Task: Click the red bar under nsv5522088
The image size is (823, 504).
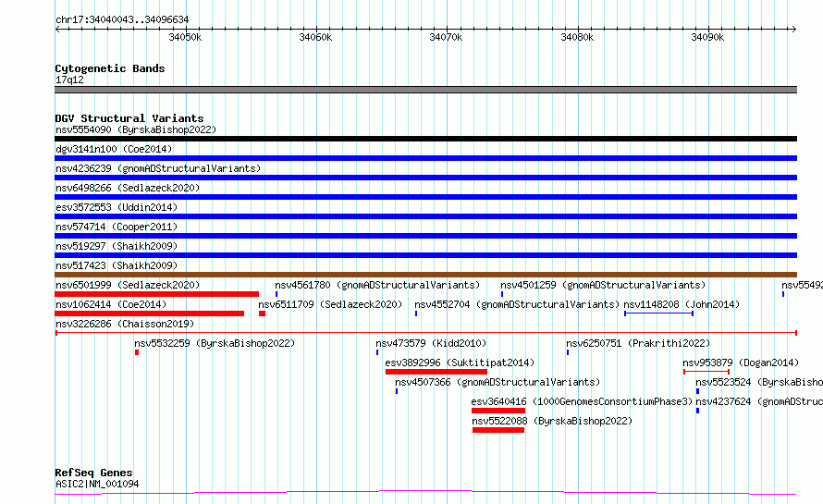Action: click(x=498, y=430)
